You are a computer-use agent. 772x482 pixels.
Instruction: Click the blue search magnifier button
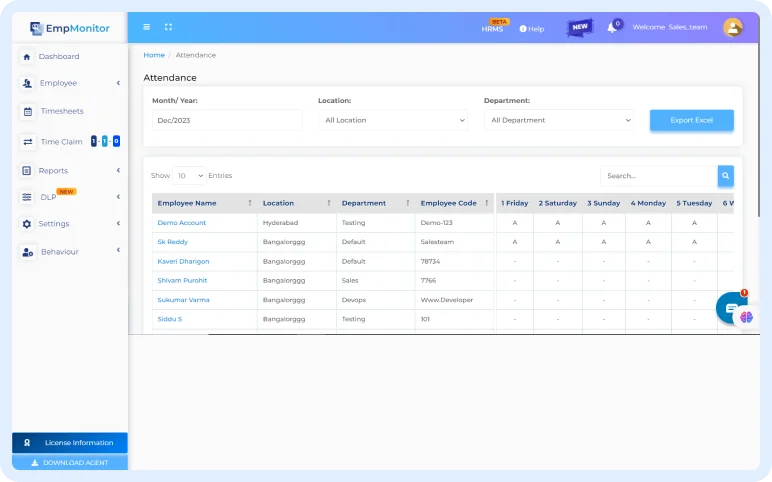tap(725, 176)
